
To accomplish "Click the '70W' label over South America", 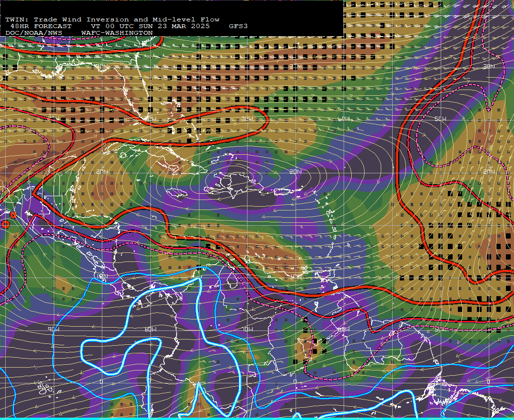I will (x=247, y=329).
